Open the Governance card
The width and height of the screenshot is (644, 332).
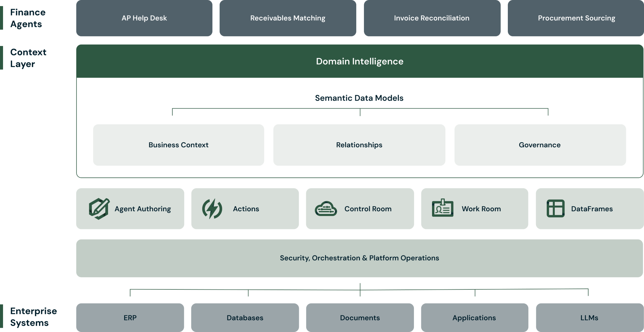tap(540, 145)
